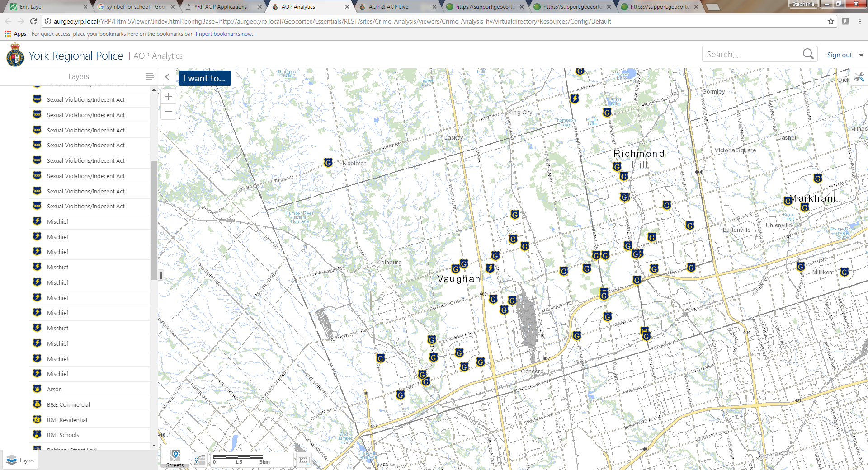Click the search magnifier icon
This screenshot has width=868, height=470.
(808, 54)
